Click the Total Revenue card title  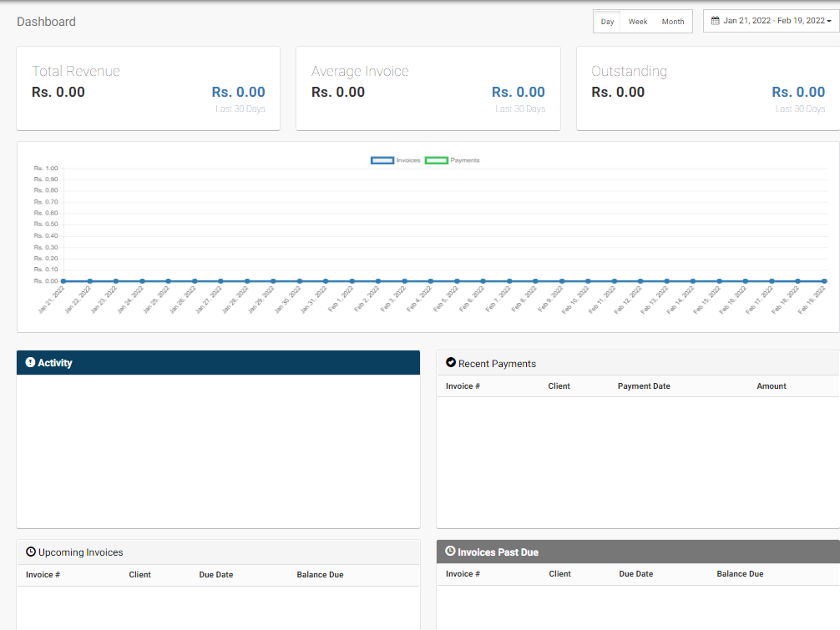click(75, 71)
